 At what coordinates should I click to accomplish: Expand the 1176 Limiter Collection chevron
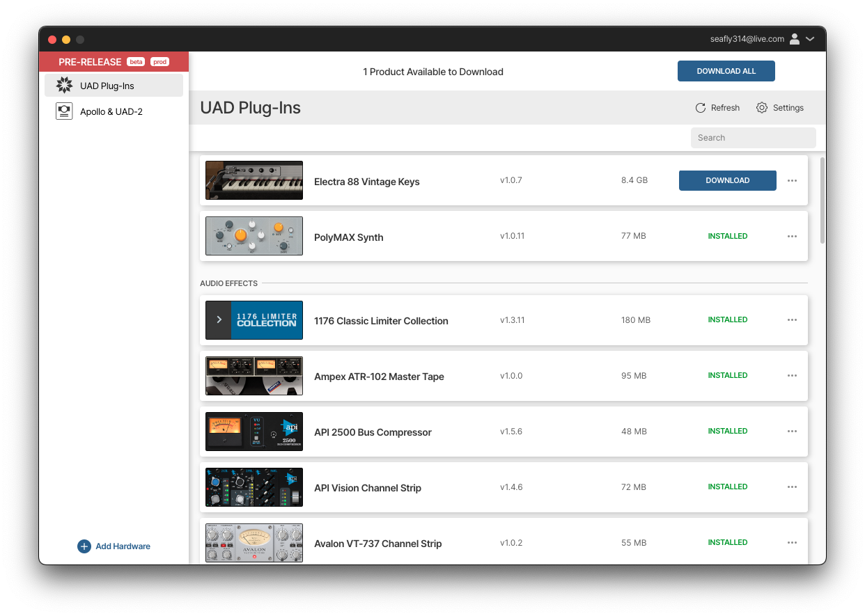219,320
